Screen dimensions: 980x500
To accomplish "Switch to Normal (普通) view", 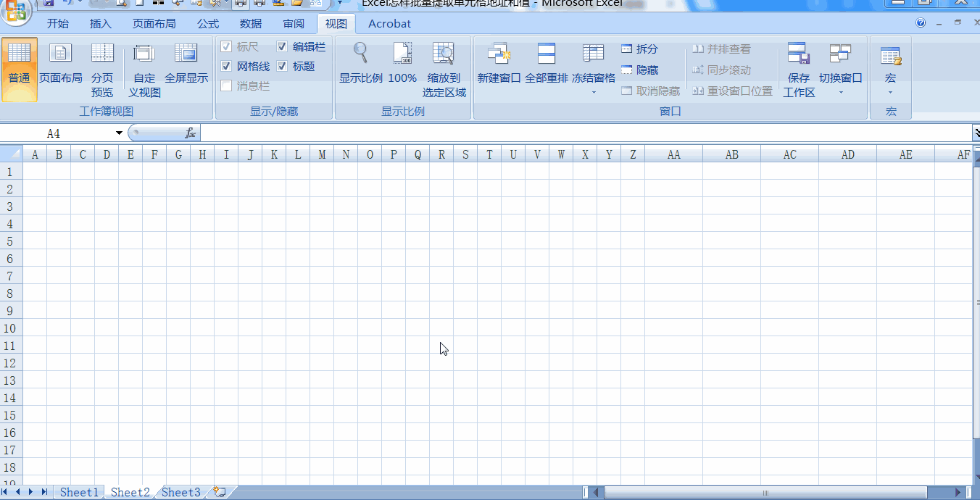I will pos(20,70).
